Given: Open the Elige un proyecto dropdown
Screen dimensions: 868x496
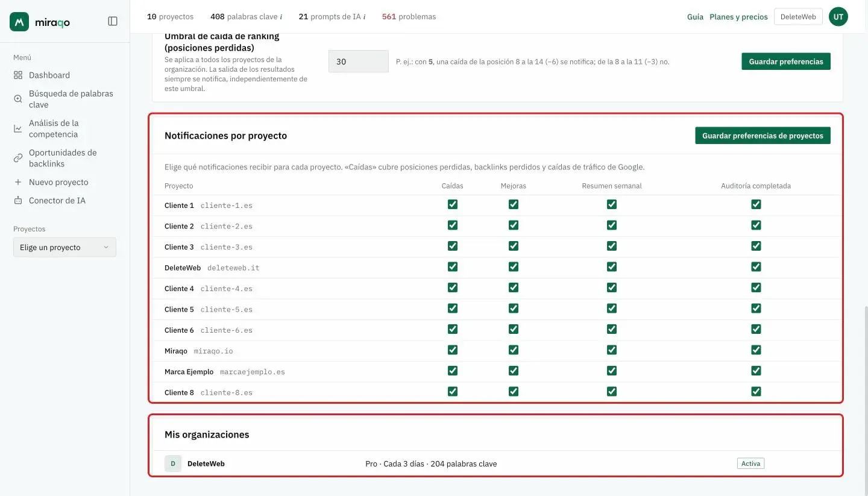Looking at the screenshot, I should click(64, 247).
